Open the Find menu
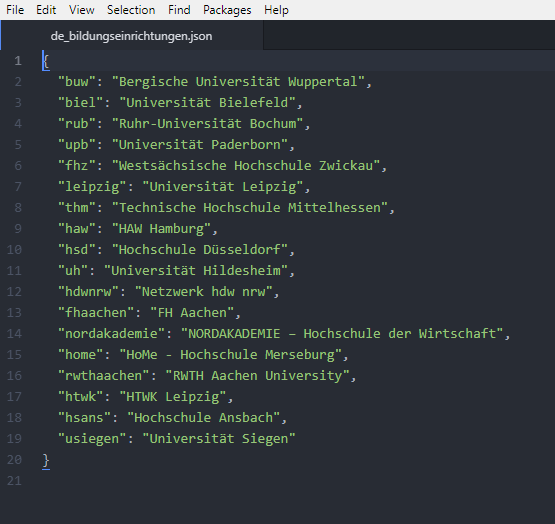The image size is (555, 524). coord(179,10)
